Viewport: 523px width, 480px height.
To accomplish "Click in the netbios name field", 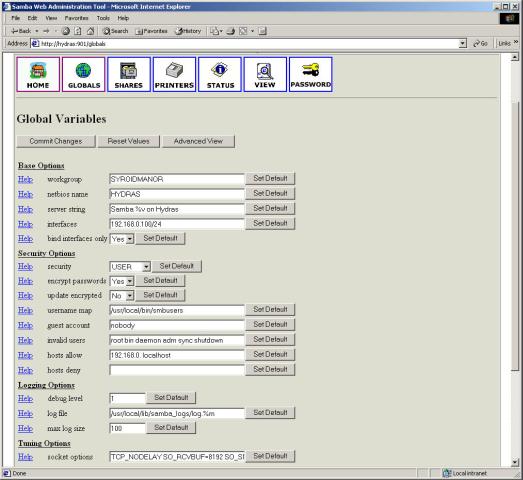I will click(177, 194).
